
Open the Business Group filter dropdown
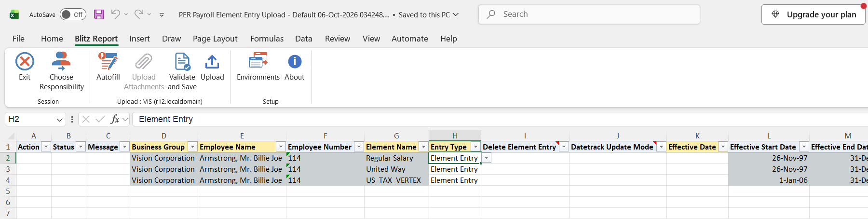tap(192, 147)
